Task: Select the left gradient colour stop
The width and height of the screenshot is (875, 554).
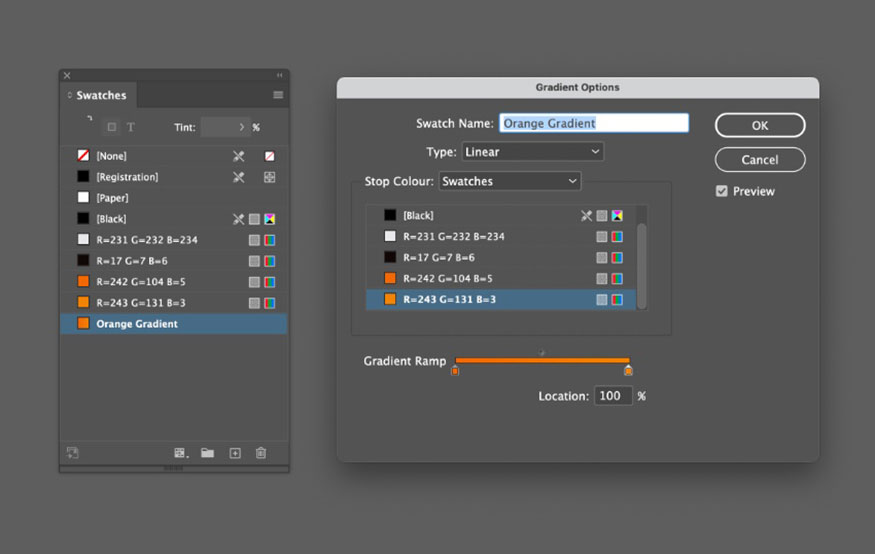Action: (x=455, y=370)
